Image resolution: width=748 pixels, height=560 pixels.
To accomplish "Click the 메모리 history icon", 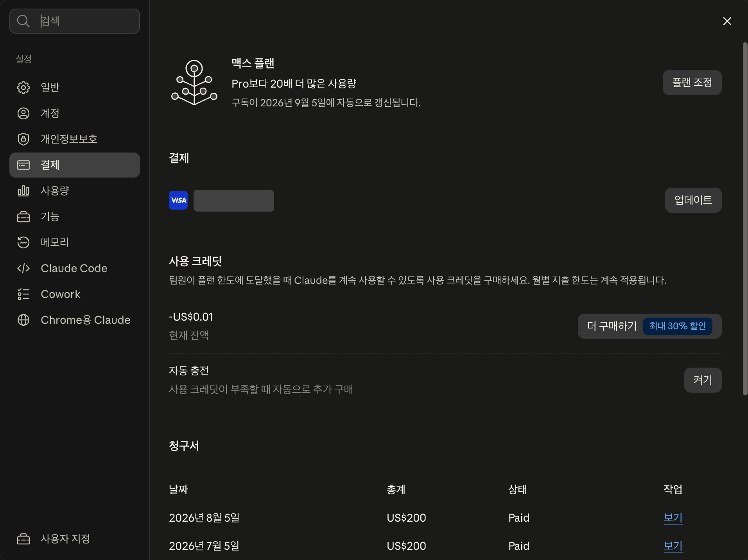I will coord(23,242).
